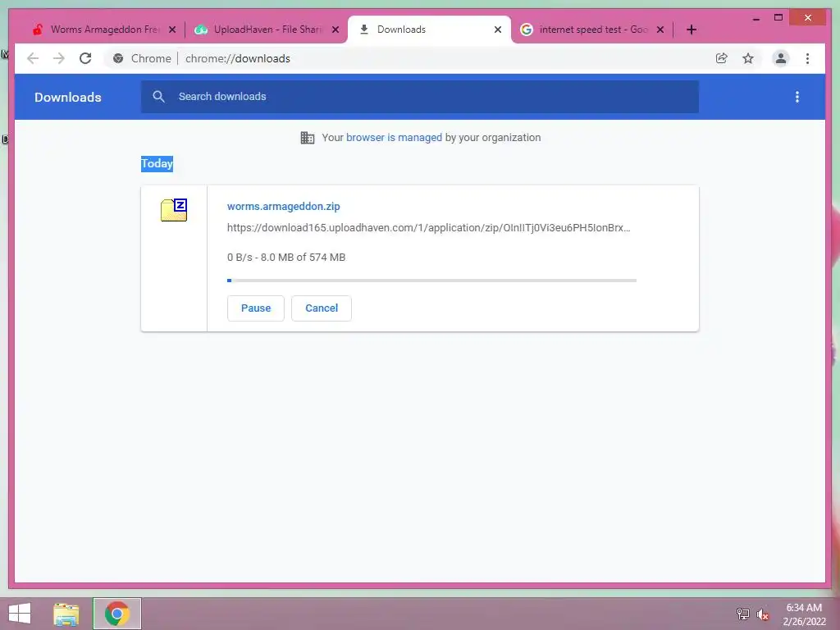The width and height of the screenshot is (840, 630).
Task: Close the Worms Armageddon tab
Action: pos(172,30)
